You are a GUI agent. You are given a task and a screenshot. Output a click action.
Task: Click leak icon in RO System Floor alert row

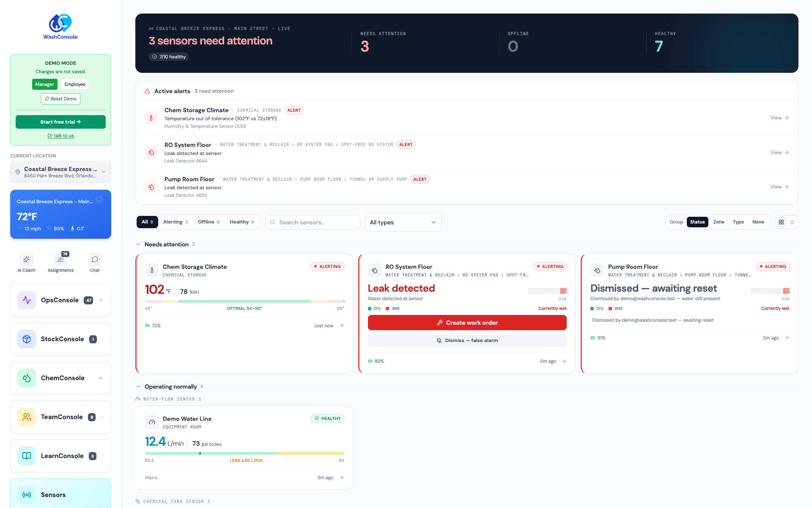[x=151, y=152]
